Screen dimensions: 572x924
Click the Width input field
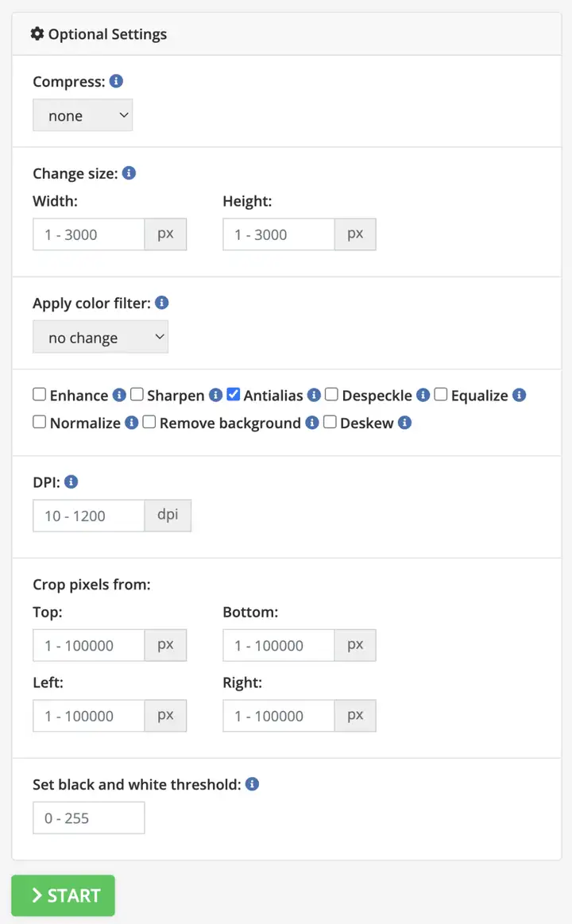[89, 234]
